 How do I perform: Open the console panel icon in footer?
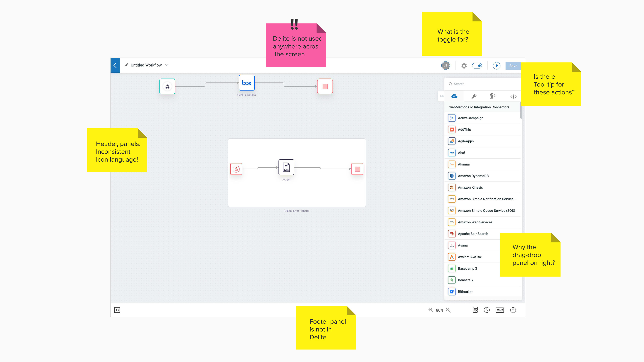[x=117, y=310]
